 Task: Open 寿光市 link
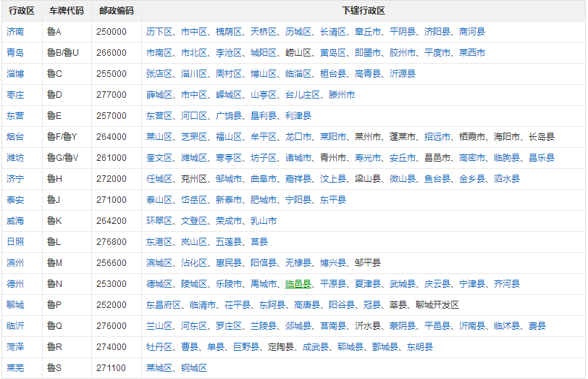coord(368,158)
